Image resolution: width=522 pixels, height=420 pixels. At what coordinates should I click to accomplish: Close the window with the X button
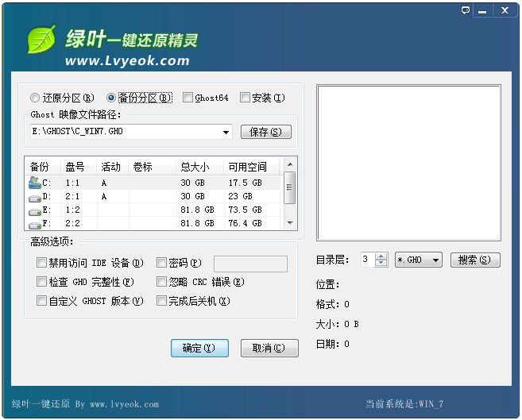[x=505, y=10]
